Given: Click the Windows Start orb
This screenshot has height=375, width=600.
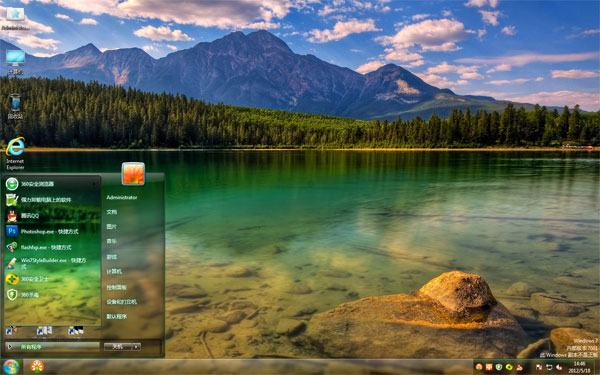Looking at the screenshot, I should pos(11,367).
